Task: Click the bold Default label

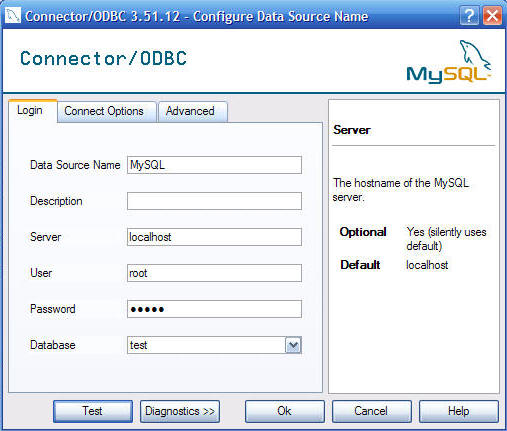Action: click(360, 265)
